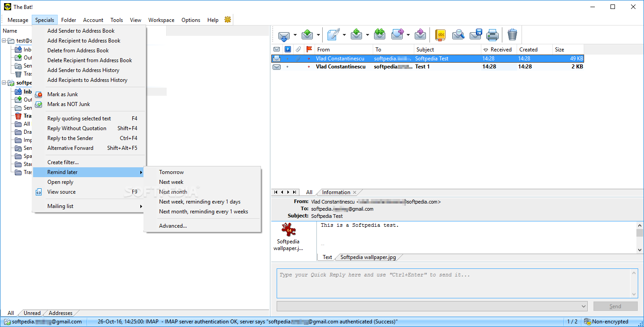
Task: Click the envelope icon of Test 1 message
Action: pyautogui.click(x=277, y=67)
